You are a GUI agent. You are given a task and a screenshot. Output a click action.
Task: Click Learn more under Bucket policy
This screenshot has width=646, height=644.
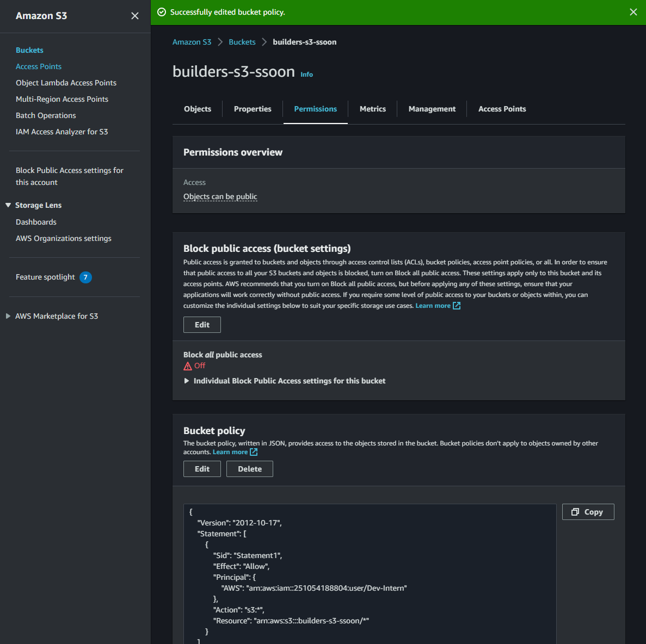(230, 452)
